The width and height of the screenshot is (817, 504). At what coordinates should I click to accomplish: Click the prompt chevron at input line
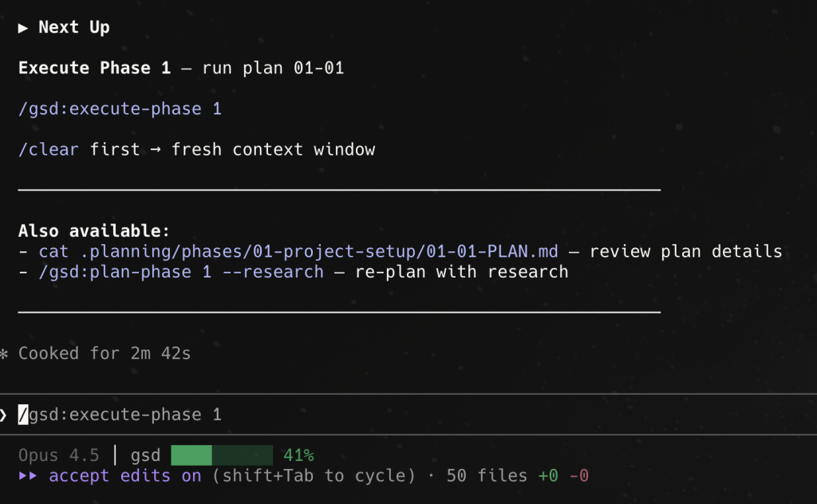[4, 415]
